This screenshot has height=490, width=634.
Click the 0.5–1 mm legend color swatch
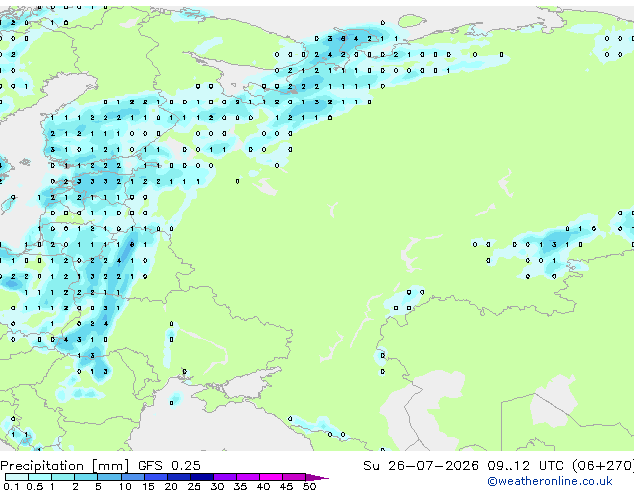(x=40, y=477)
